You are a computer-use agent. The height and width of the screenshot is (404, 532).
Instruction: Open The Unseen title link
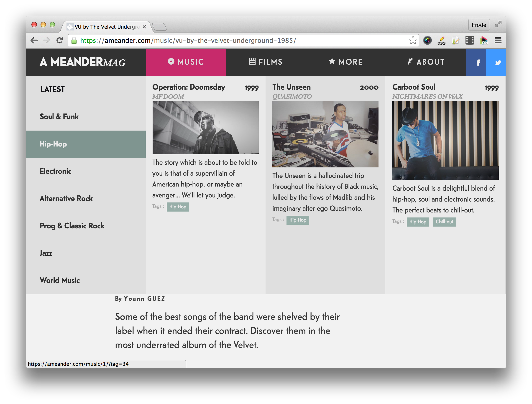click(x=291, y=87)
